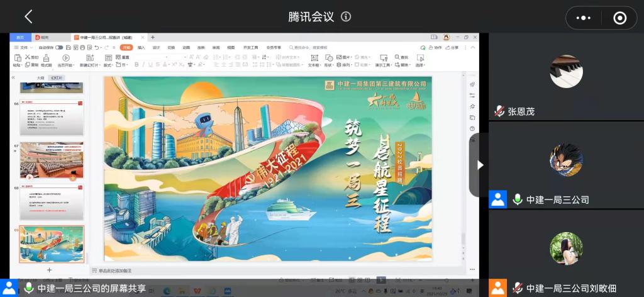The image size is (644, 297).
Task: Switch to the insert (插入) ribbon tab
Action: pyautogui.click(x=142, y=47)
